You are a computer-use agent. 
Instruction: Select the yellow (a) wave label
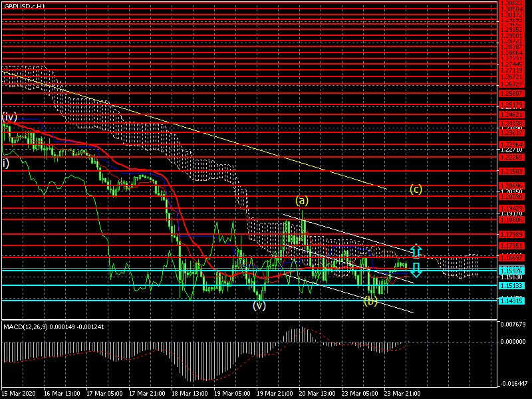coord(303,199)
